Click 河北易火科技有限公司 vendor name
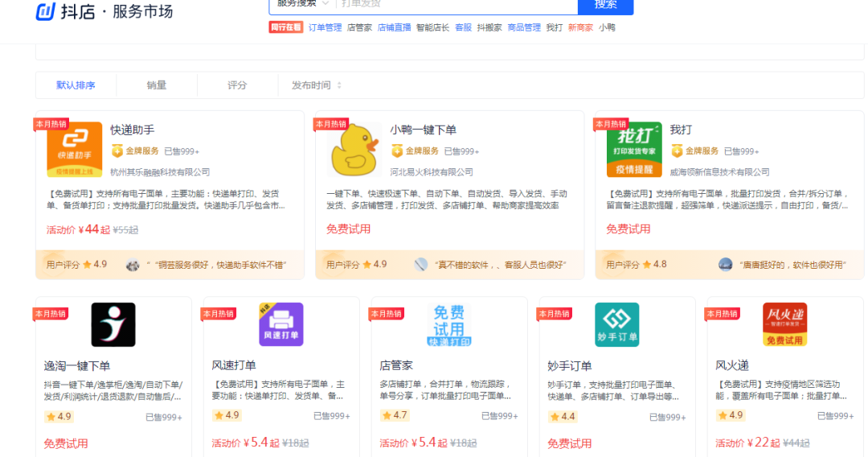This screenshot has height=457, width=868. click(x=432, y=172)
